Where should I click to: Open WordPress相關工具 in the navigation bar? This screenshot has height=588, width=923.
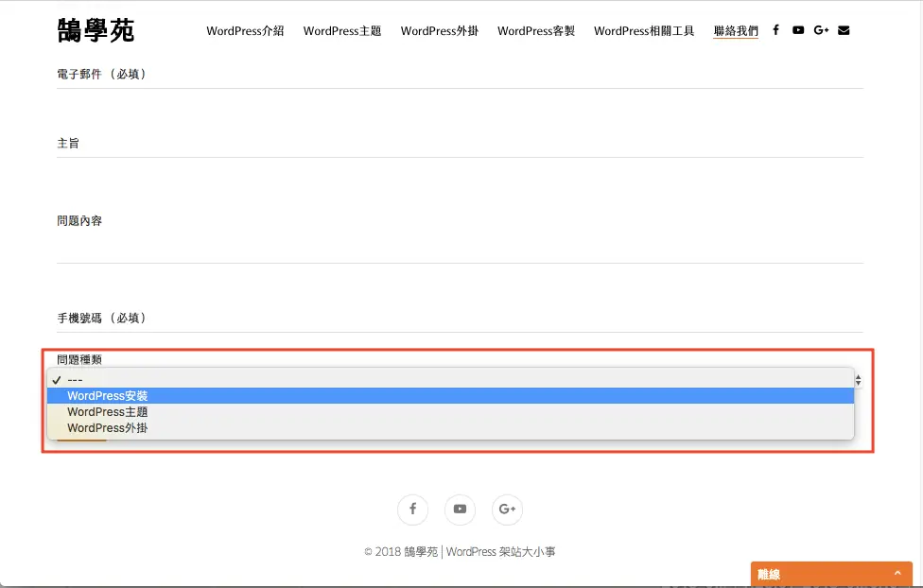tap(644, 30)
